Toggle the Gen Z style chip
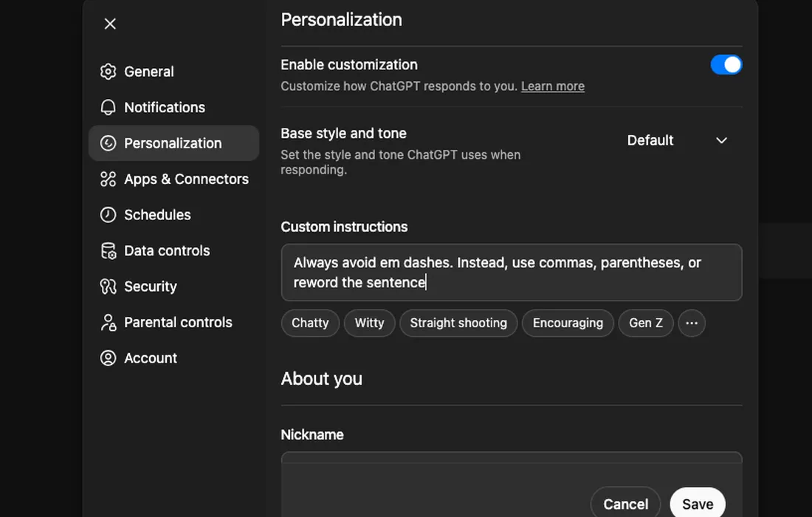This screenshot has height=517, width=812. pyautogui.click(x=646, y=323)
